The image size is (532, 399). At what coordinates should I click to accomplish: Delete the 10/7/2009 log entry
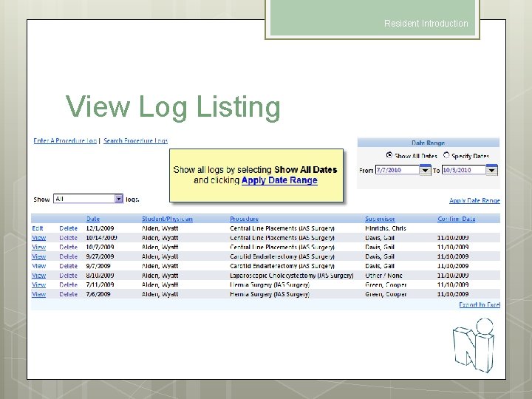coord(68,247)
